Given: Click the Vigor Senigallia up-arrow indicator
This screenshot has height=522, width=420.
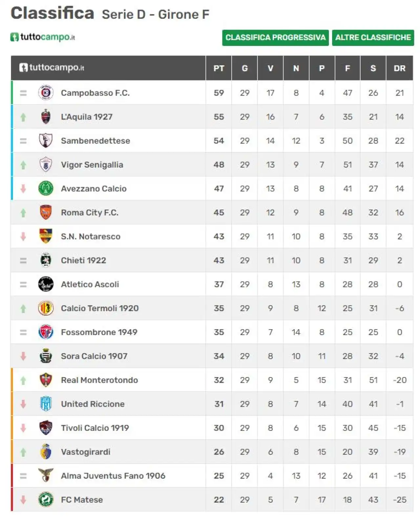Looking at the screenshot, I should tap(23, 165).
